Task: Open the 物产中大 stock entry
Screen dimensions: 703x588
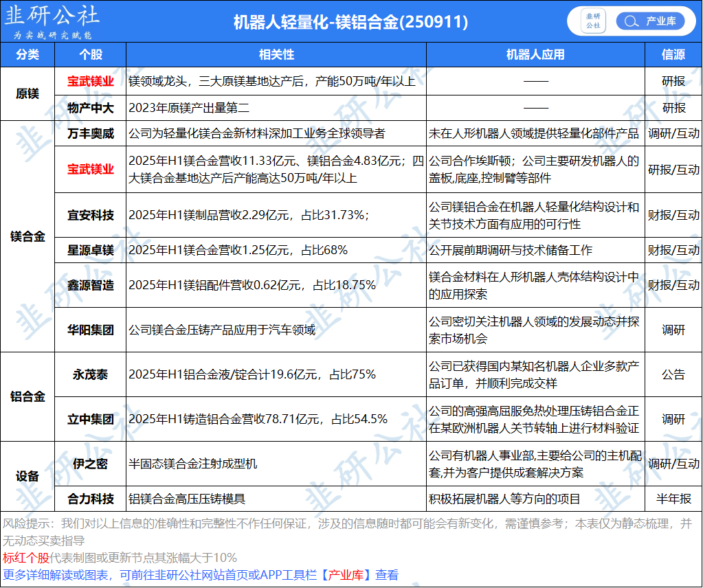Action: pos(90,108)
